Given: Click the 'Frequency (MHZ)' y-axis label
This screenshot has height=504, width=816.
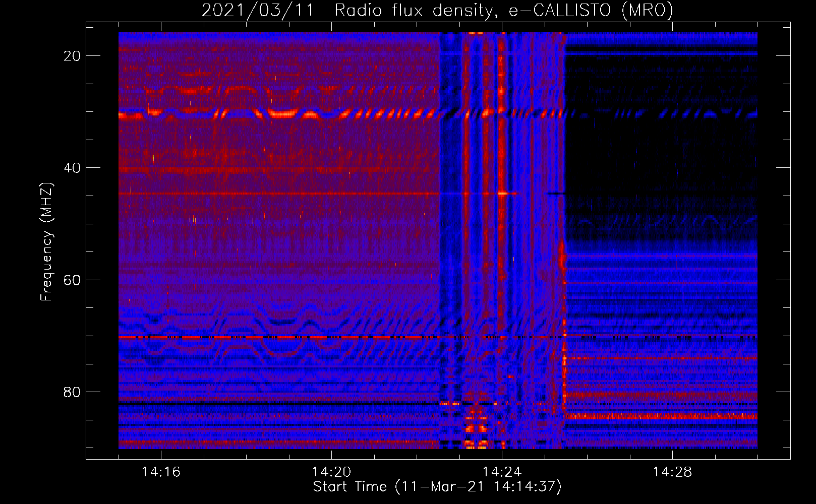Looking at the screenshot, I should point(46,242).
